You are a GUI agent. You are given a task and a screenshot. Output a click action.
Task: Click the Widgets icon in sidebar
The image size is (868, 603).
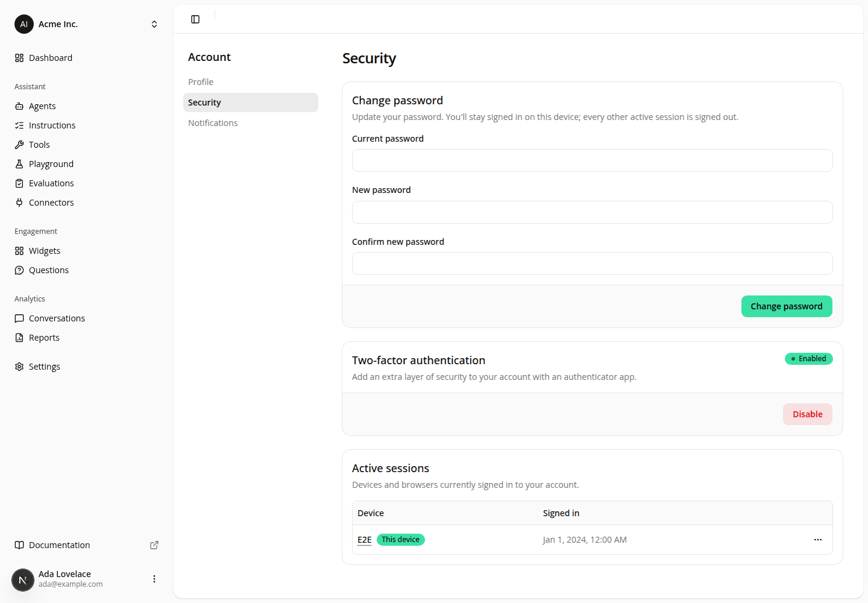pos(19,251)
